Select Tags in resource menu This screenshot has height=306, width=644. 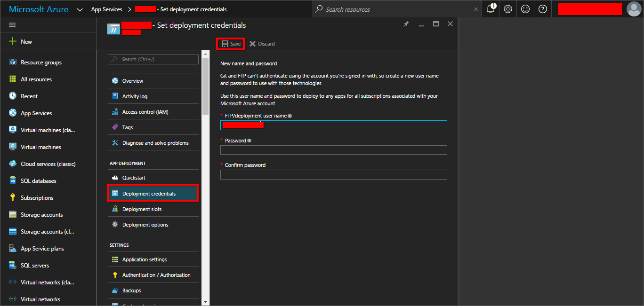point(153,127)
